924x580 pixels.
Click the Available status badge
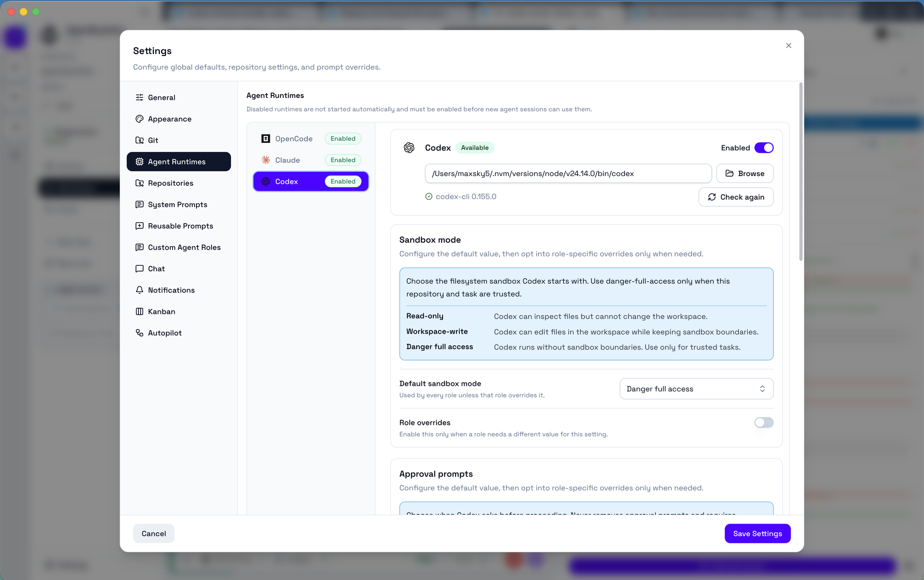[x=475, y=147]
